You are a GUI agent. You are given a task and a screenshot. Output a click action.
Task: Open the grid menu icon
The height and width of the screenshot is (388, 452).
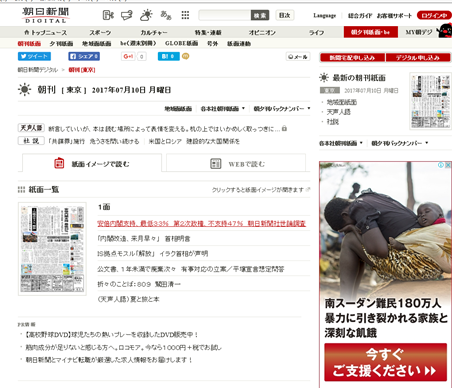pyautogui.click(x=185, y=15)
